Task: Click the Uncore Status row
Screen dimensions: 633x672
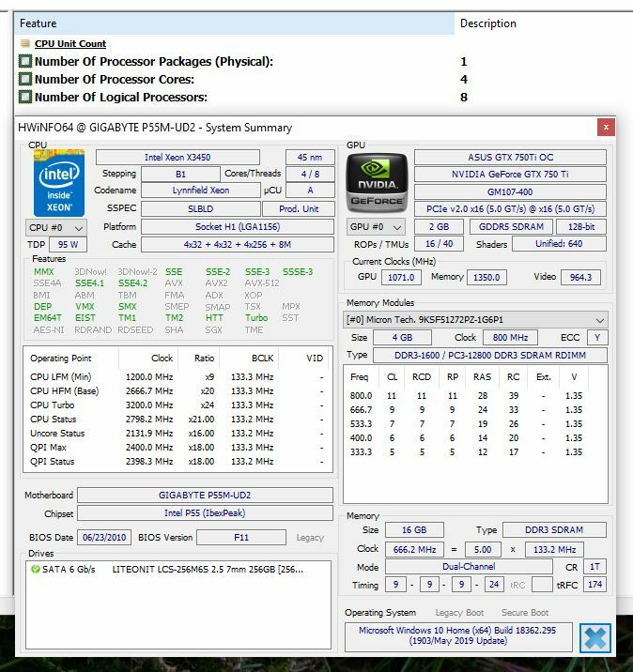Action: tap(177, 434)
